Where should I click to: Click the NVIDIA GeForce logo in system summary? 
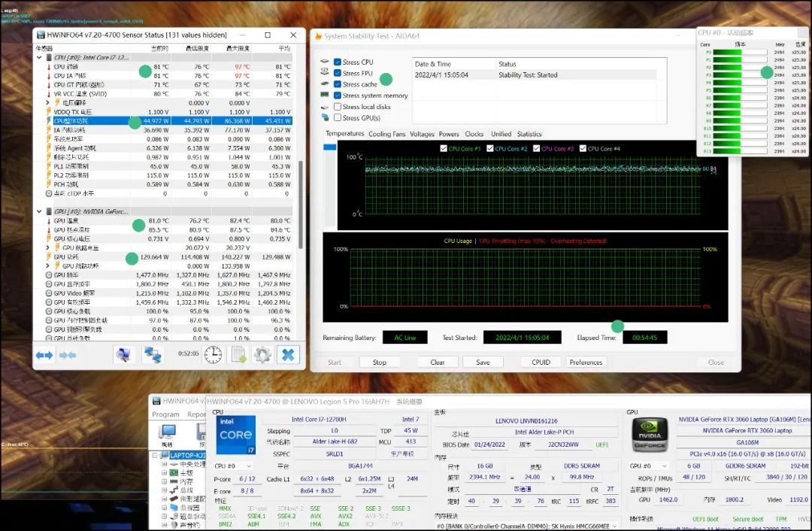tap(650, 435)
